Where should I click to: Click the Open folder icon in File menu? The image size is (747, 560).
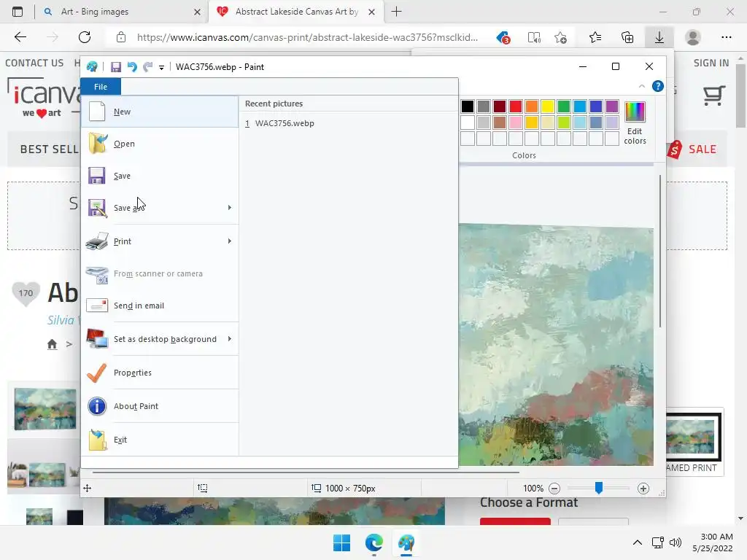click(x=98, y=144)
